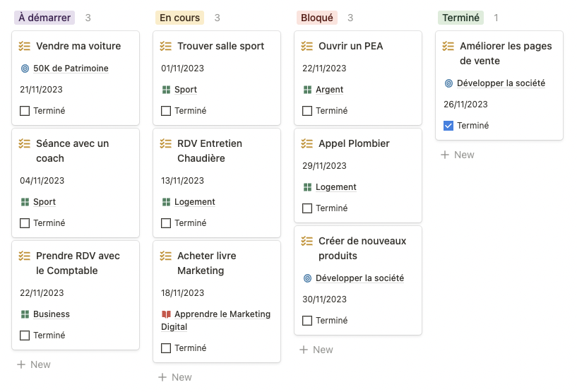The width and height of the screenshot is (577, 392).
Task: Tick Terminé checkbox for Acheter livre Marketing
Action: (166, 348)
